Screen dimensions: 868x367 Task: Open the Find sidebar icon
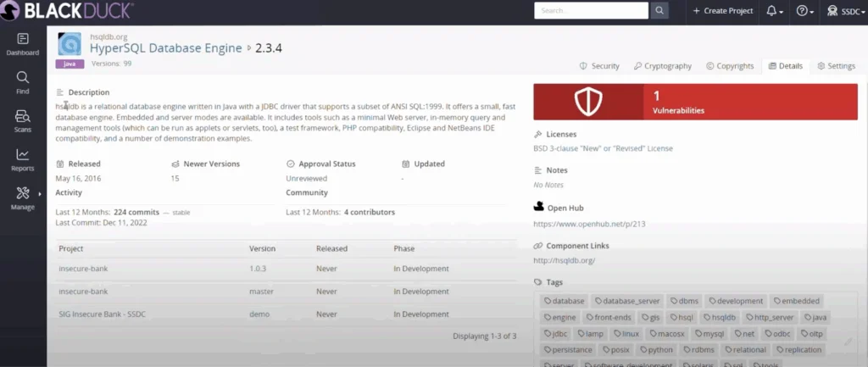[x=23, y=83]
